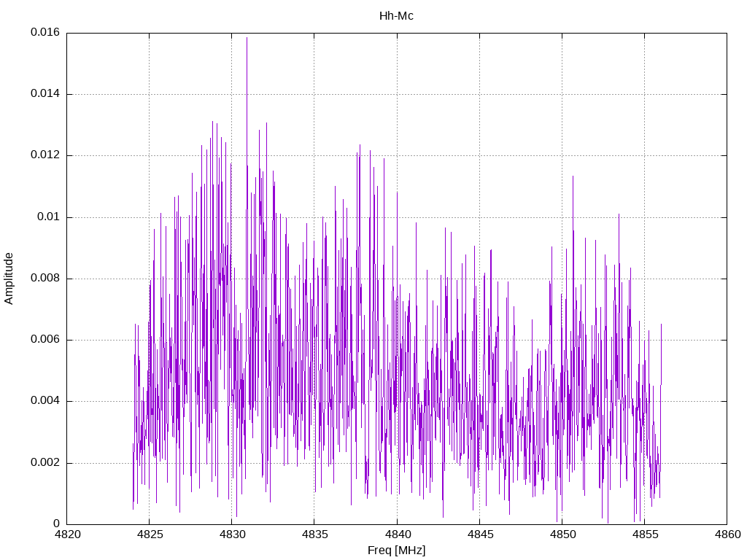The height and width of the screenshot is (560, 747).
Task: Click the x-axis tick label 4860
Action: (727, 534)
